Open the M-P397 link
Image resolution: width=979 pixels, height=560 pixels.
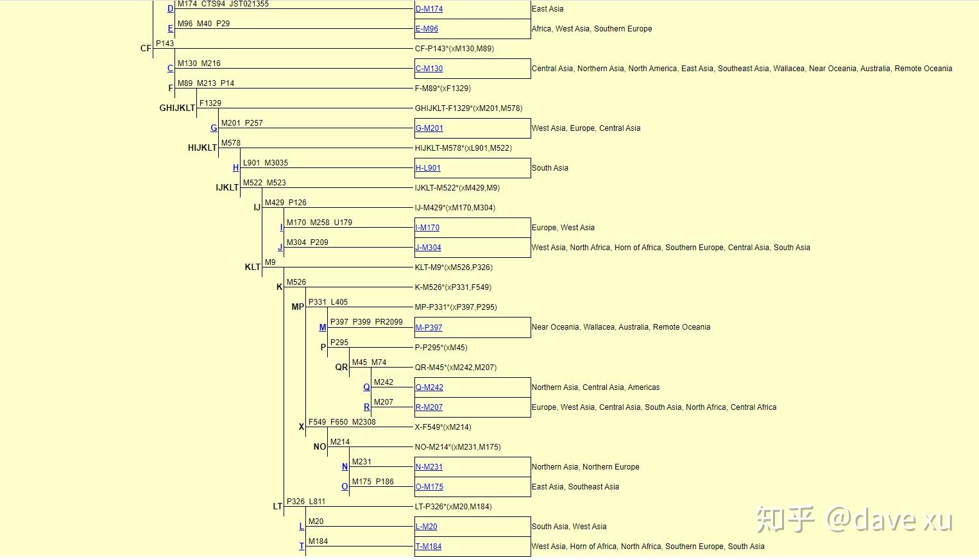point(429,328)
